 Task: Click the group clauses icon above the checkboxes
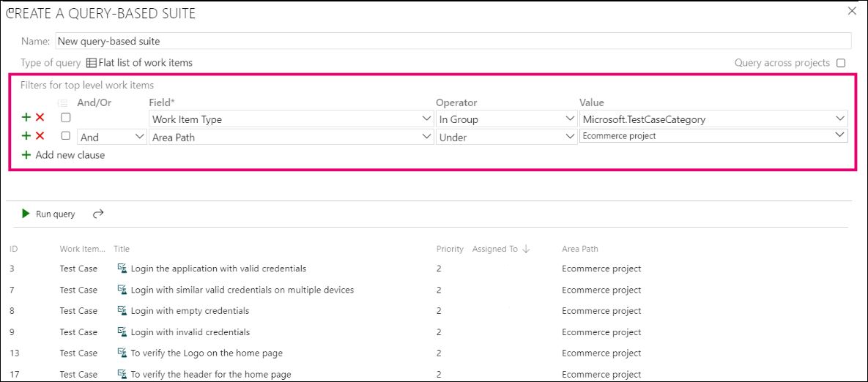(63, 103)
